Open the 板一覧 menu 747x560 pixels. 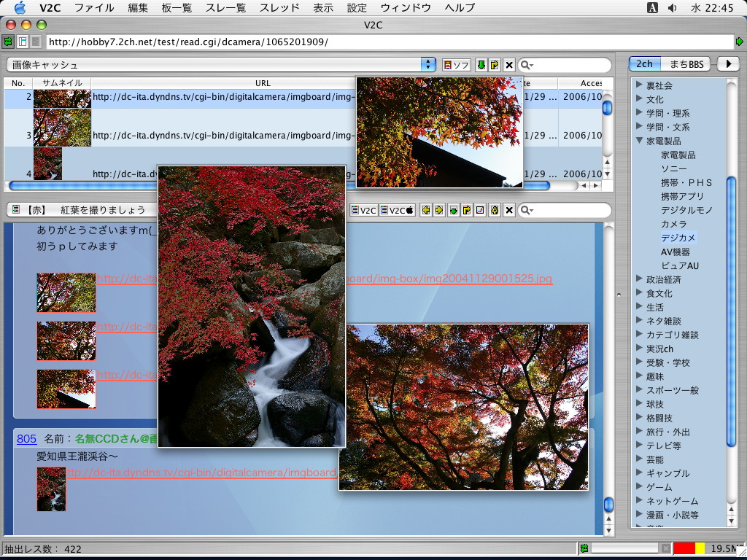pyautogui.click(x=177, y=7)
